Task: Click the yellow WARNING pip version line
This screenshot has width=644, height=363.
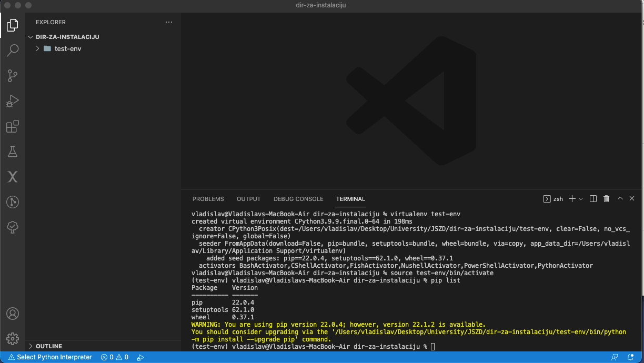Action: click(x=338, y=325)
